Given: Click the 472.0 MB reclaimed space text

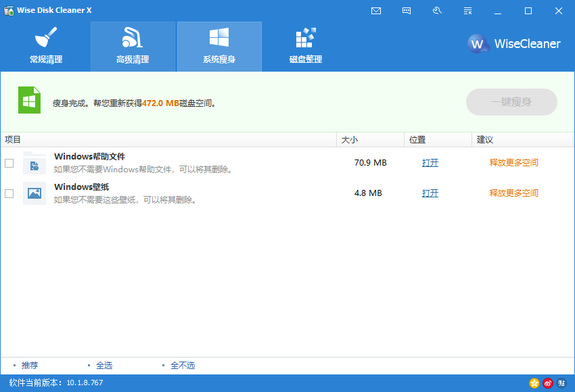Looking at the screenshot, I should coord(160,103).
